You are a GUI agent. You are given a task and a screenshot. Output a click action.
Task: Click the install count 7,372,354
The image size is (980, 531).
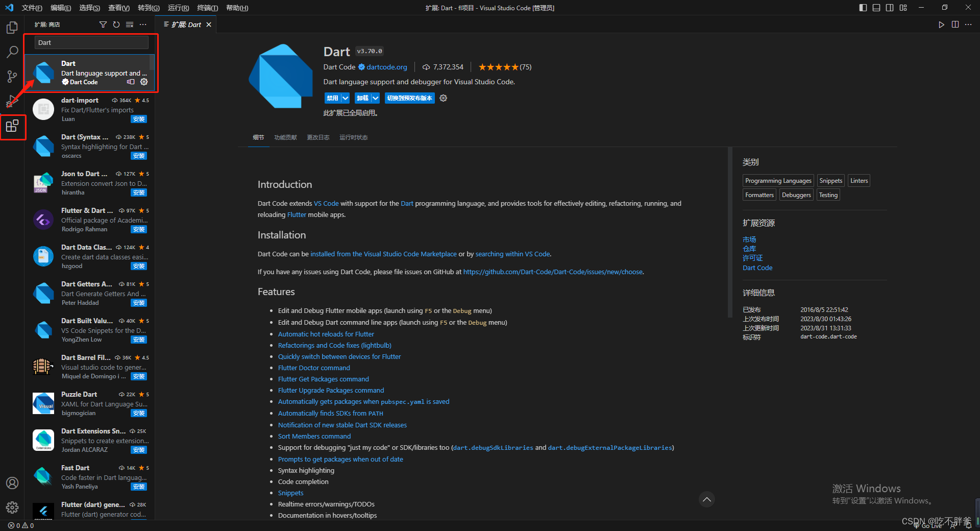tap(443, 67)
